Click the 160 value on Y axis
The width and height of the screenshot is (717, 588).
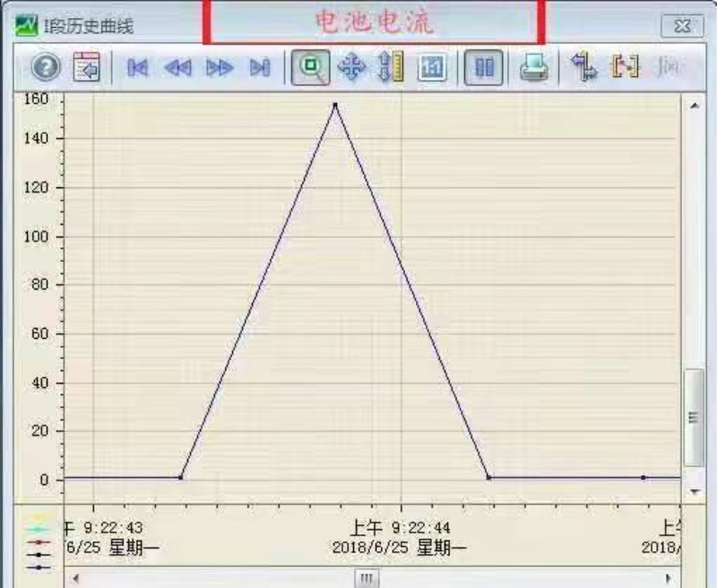point(36,99)
